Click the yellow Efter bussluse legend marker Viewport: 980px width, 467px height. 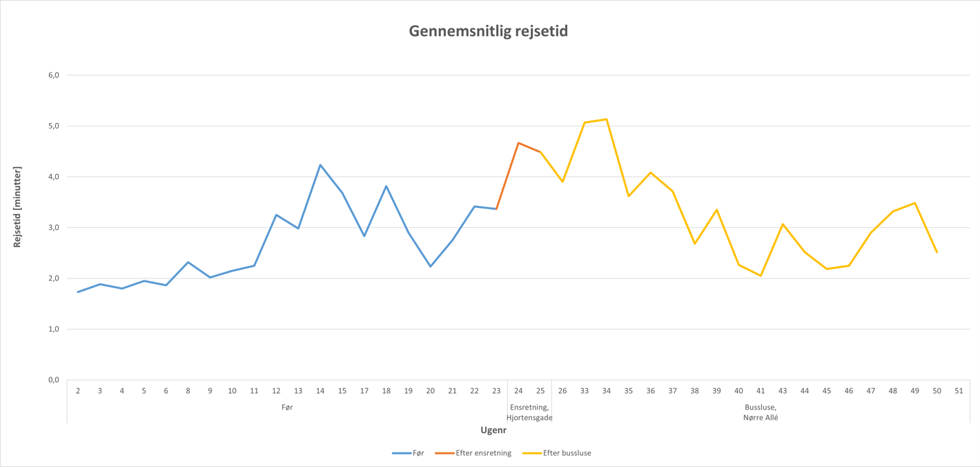tap(531, 453)
